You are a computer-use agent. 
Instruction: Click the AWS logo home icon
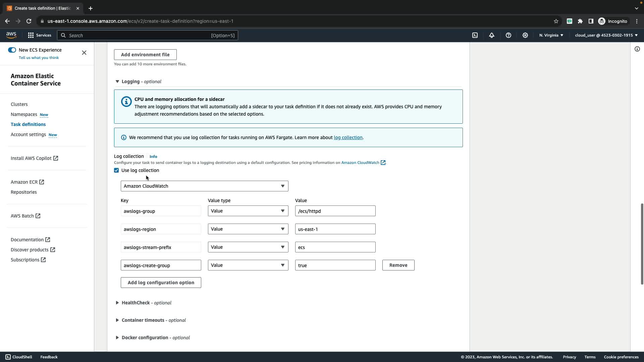click(x=11, y=35)
